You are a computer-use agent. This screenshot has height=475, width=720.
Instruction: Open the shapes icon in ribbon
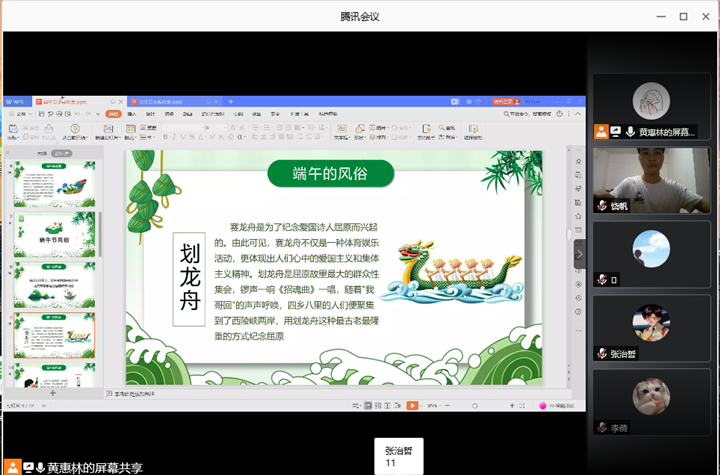[360, 129]
